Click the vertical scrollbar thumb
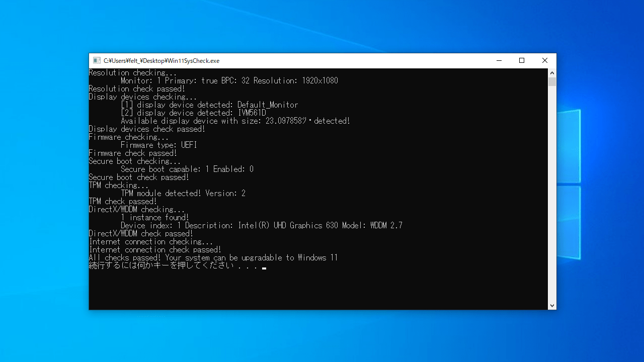644x362 pixels. (x=552, y=81)
